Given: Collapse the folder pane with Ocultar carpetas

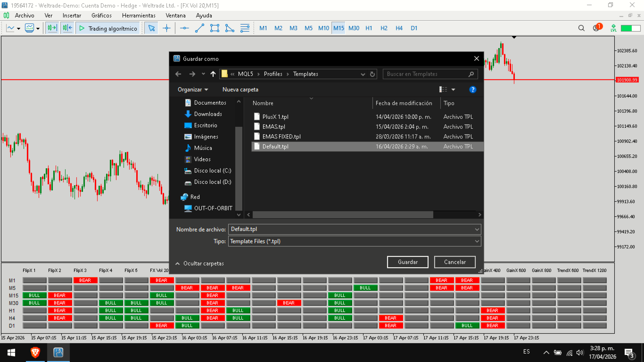Looking at the screenshot, I should [199, 263].
